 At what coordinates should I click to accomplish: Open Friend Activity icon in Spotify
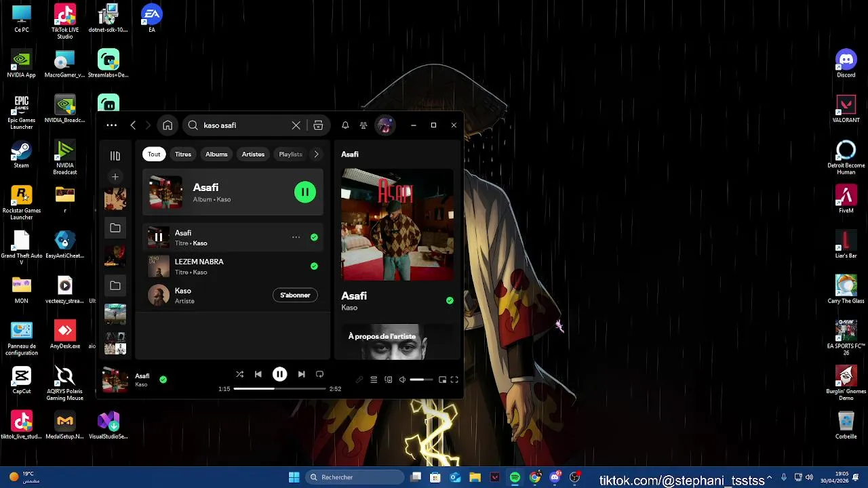point(363,125)
